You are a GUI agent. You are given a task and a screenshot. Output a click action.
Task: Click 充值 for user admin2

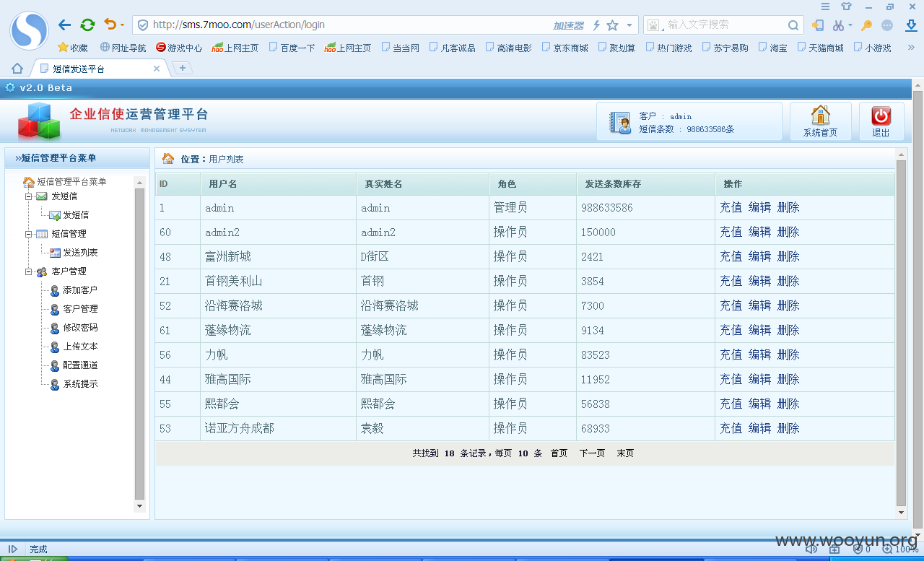click(731, 232)
